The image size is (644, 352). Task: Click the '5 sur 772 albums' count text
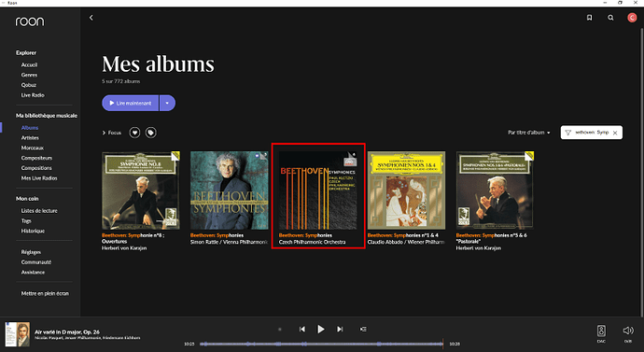120,81
